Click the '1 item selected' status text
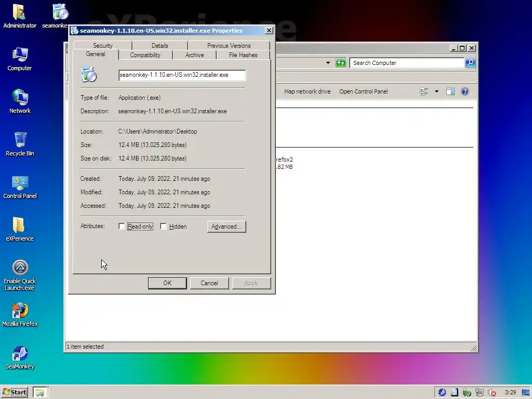Image resolution: width=532 pixels, height=399 pixels. 85,347
